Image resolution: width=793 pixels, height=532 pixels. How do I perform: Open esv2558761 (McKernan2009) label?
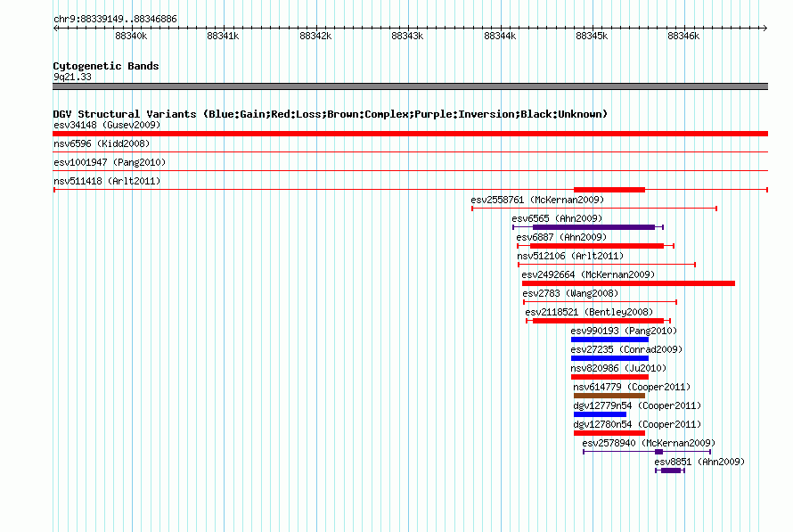click(x=537, y=200)
